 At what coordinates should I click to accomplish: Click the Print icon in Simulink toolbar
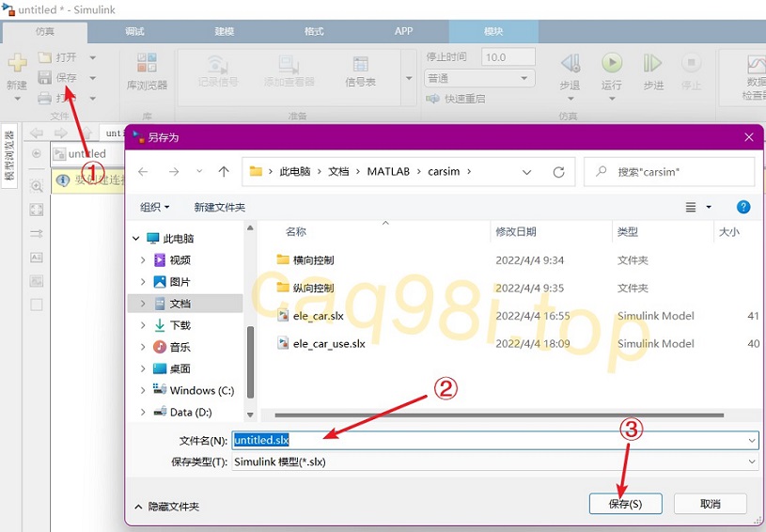[44, 98]
